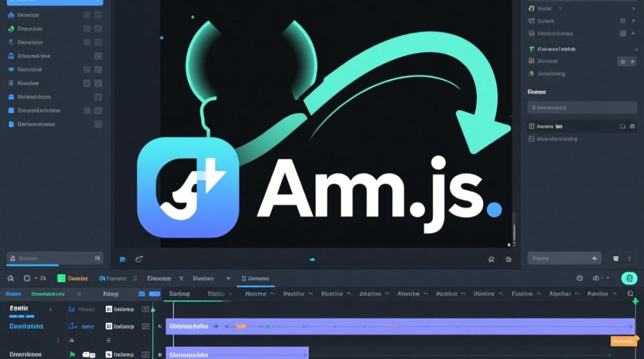Viewport: 644px width, 359px height.
Task: Click the blue panel icon below the canvas
Action: (x=122, y=259)
